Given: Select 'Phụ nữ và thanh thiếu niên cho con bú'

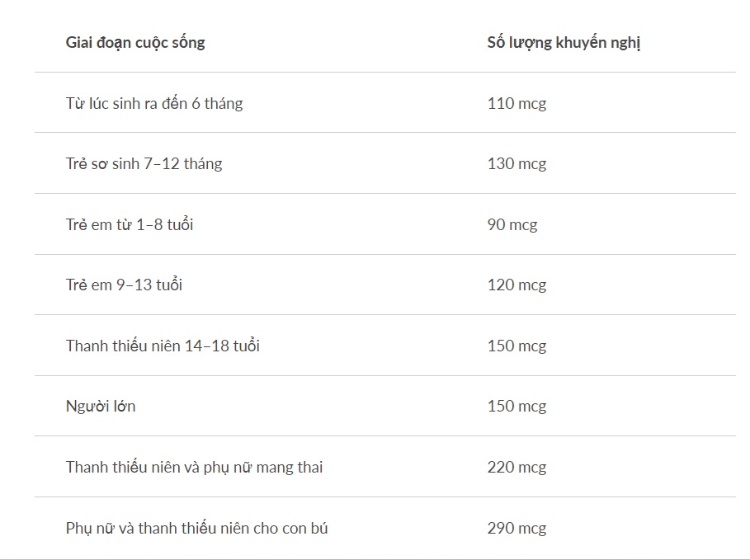Looking at the screenshot, I should (x=196, y=528).
